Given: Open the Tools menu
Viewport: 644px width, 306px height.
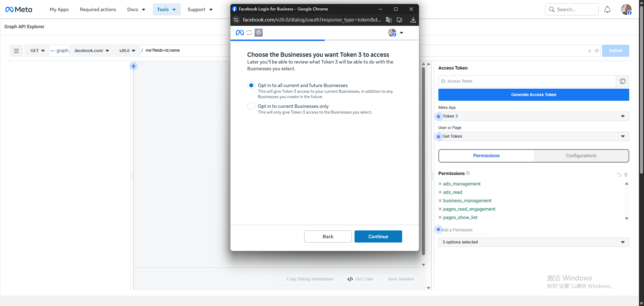Looking at the screenshot, I should tap(167, 9).
